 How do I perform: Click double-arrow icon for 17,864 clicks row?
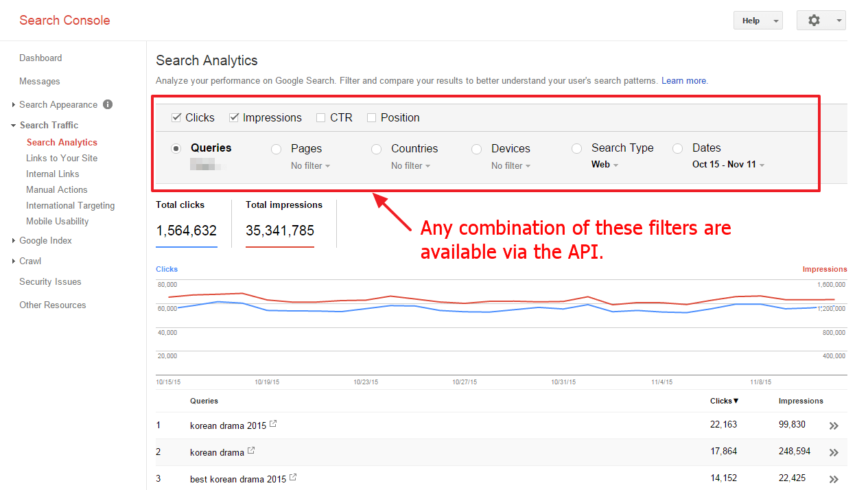coord(834,452)
